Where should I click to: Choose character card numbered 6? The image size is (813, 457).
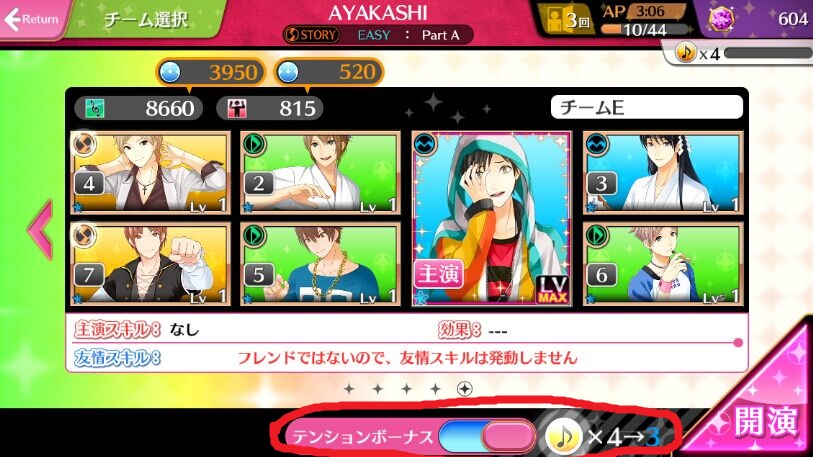point(663,264)
